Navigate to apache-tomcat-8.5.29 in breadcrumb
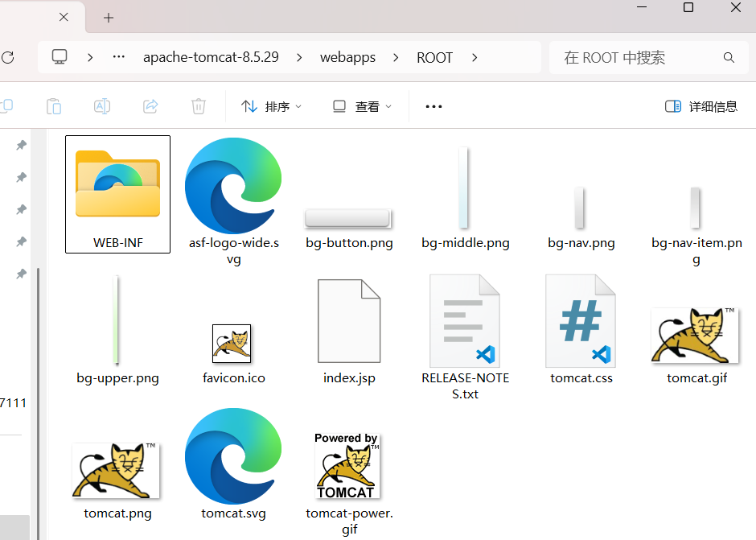 211,57
